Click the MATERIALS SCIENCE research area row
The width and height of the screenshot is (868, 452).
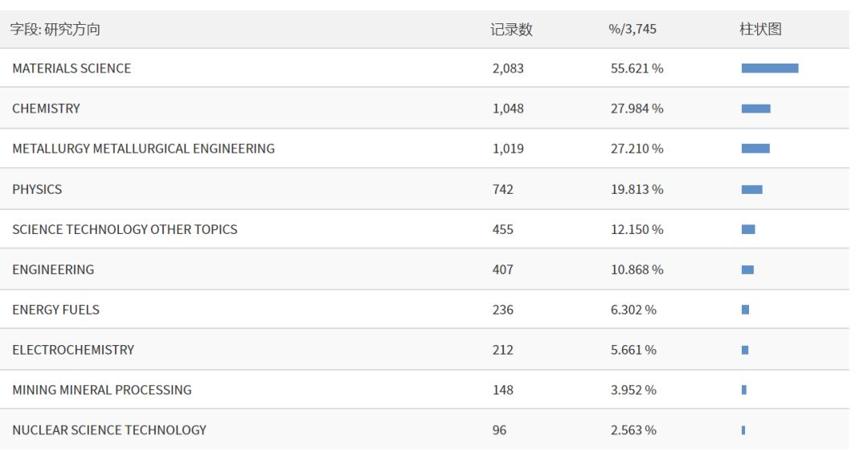point(72,68)
